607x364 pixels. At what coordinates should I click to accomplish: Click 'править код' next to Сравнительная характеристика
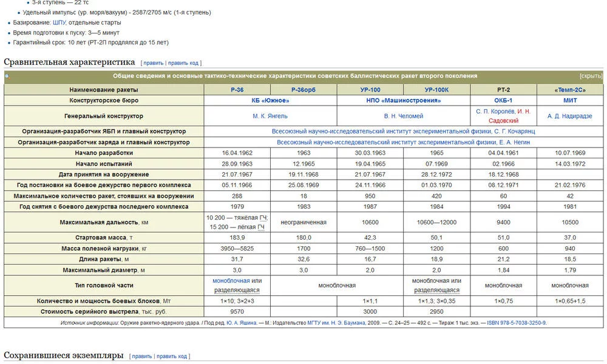[x=183, y=63]
